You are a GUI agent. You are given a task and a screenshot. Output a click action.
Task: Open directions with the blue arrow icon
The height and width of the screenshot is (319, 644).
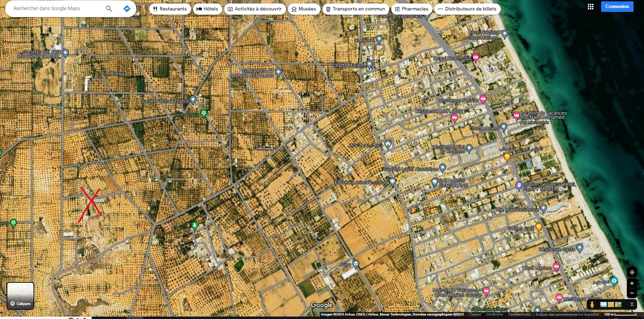click(x=127, y=9)
